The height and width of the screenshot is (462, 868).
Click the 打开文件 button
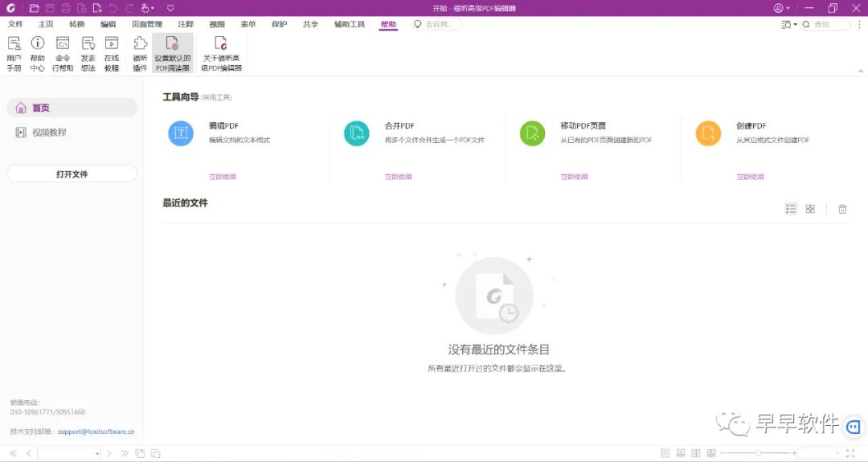72,174
